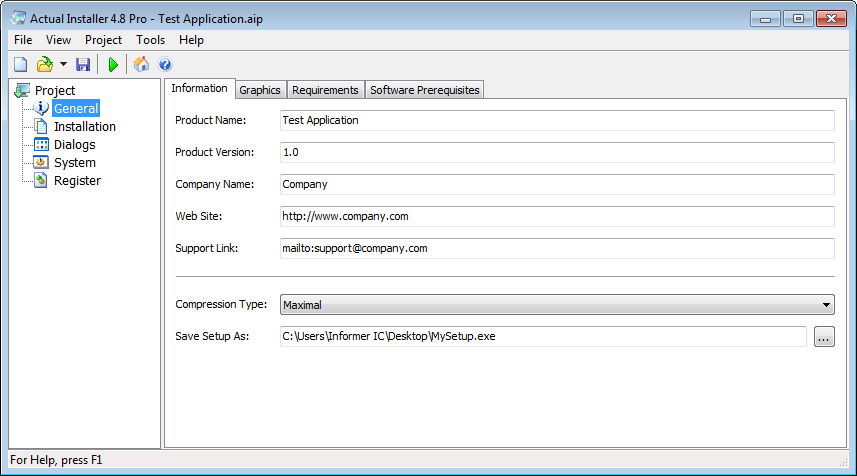Click the blue Help question mark icon

click(165, 64)
